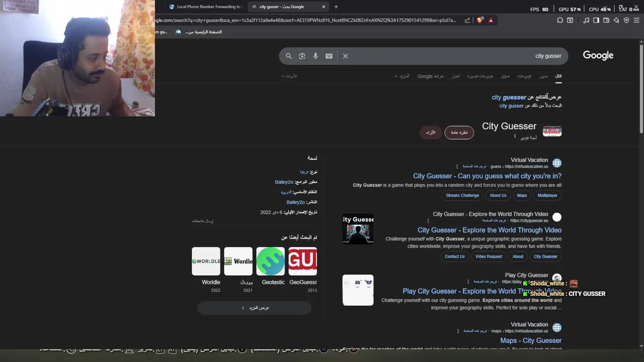This screenshot has width=644, height=362.
Task: Open the on-screen keyboard icon in search box
Action: coord(329,56)
